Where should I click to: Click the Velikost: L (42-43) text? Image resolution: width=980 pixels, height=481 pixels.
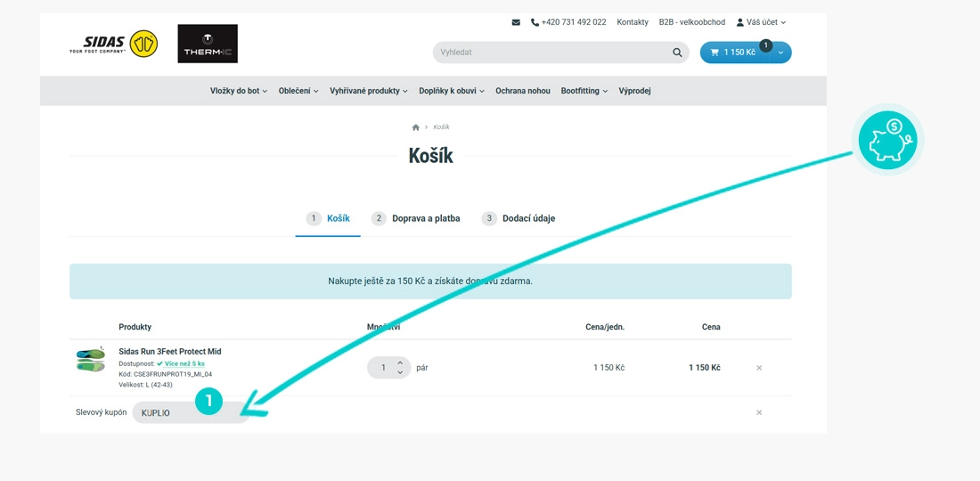click(145, 385)
